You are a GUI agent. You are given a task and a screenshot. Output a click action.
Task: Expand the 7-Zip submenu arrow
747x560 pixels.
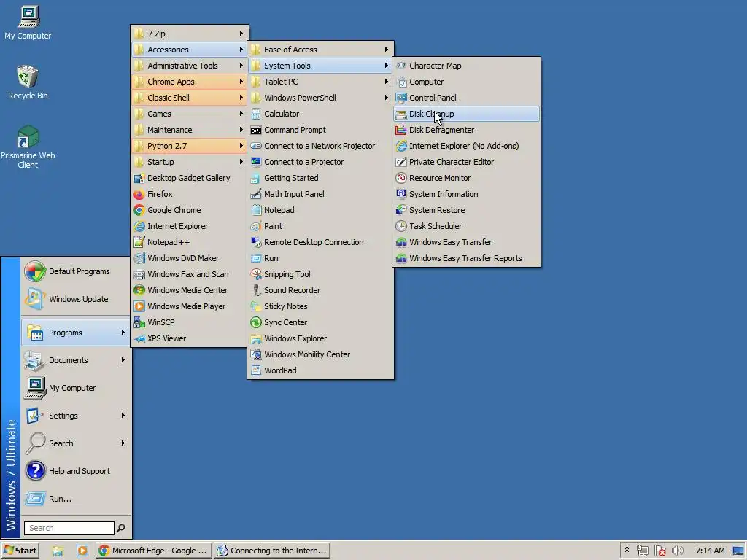pyautogui.click(x=241, y=34)
